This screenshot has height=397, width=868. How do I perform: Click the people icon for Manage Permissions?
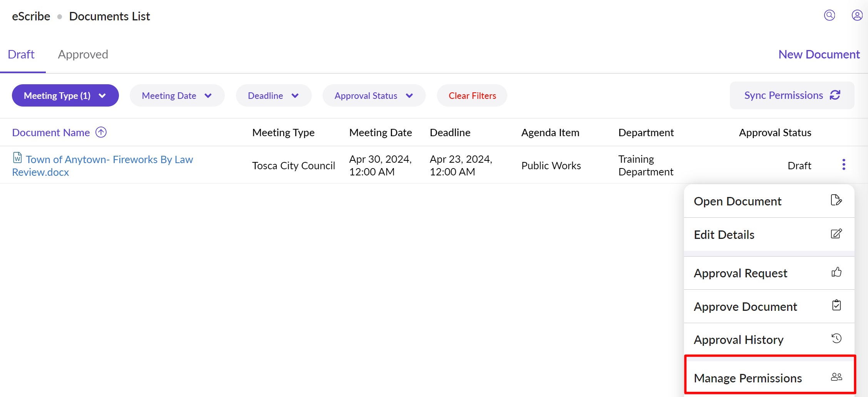tap(836, 377)
